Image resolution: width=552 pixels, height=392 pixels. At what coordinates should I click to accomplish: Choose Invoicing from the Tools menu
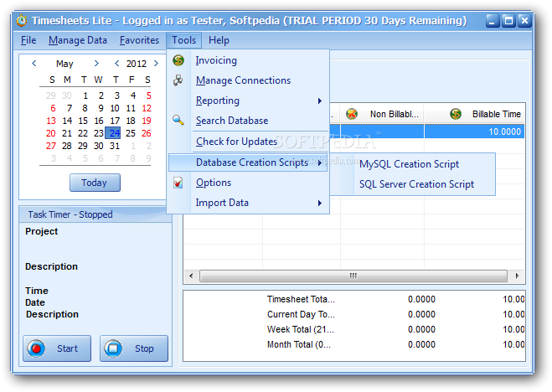pyautogui.click(x=249, y=60)
